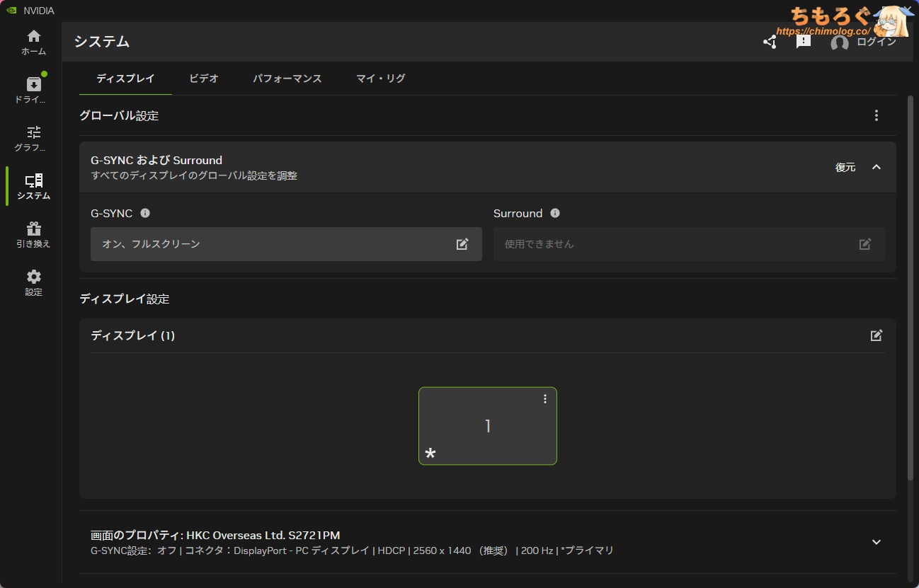Switch to the パフォーマンス tab
The width and height of the screenshot is (919, 588).
click(x=287, y=79)
